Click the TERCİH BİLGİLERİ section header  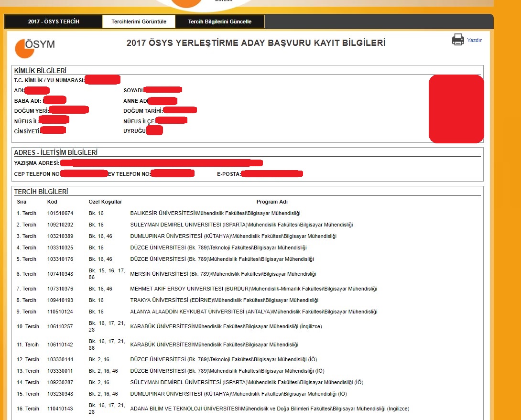[41, 192]
